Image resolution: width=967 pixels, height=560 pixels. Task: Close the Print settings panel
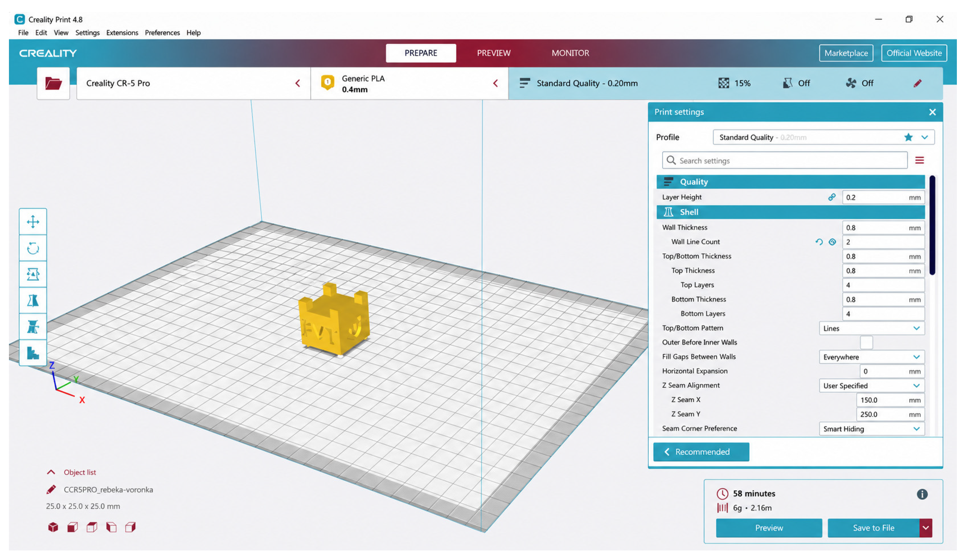tap(932, 112)
